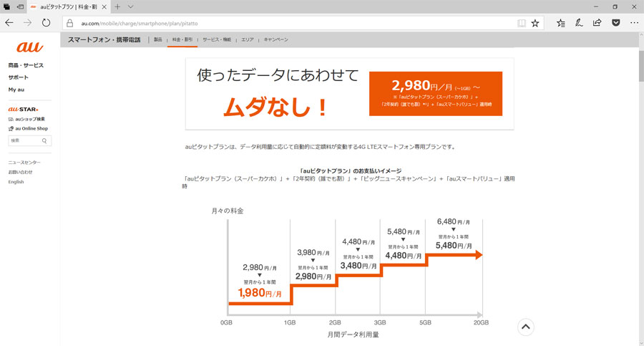644x346 pixels.
Task: Show tab previews chevron
Action: [131, 6]
